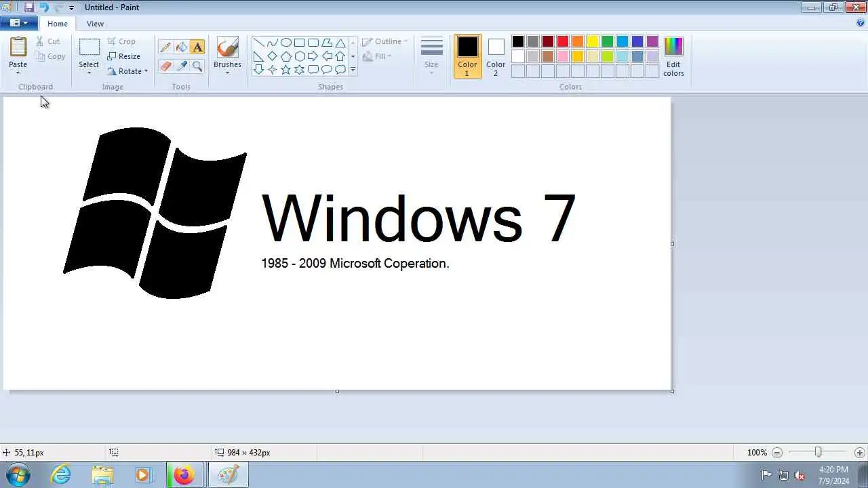The image size is (868, 488).
Task: Choose the Down arrow shape
Action: [258, 70]
